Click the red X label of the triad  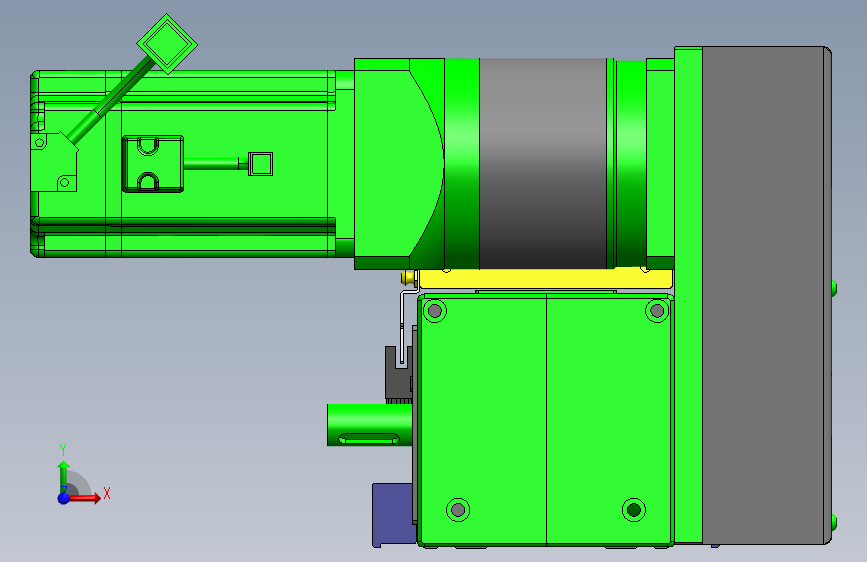coord(107,493)
